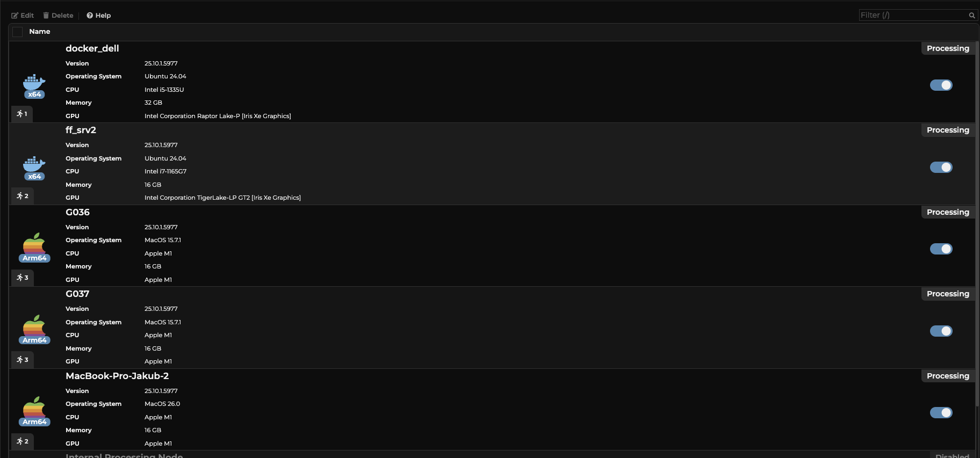Viewport: 980px width, 458px height.
Task: Check the select-all checkbox beside Name
Action: point(18,32)
